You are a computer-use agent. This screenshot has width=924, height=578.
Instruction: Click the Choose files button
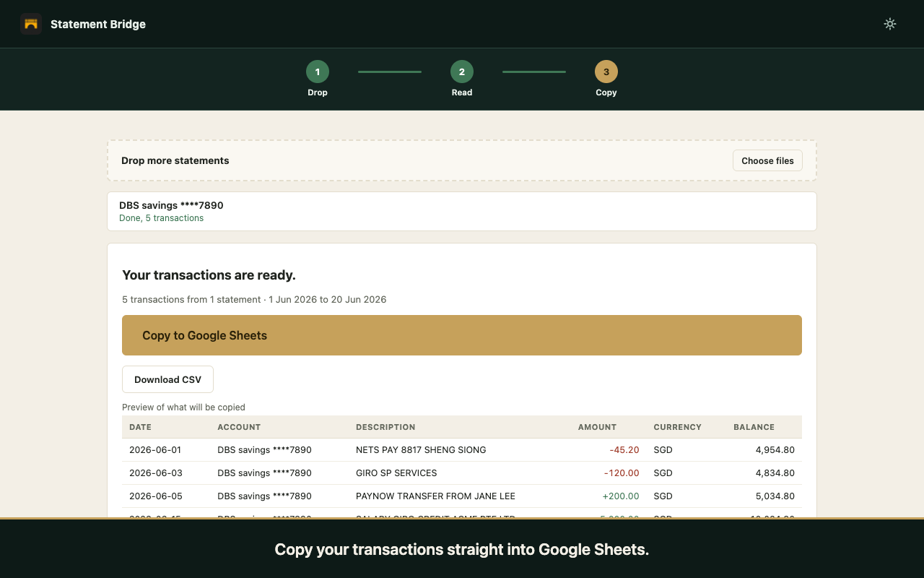(x=767, y=160)
